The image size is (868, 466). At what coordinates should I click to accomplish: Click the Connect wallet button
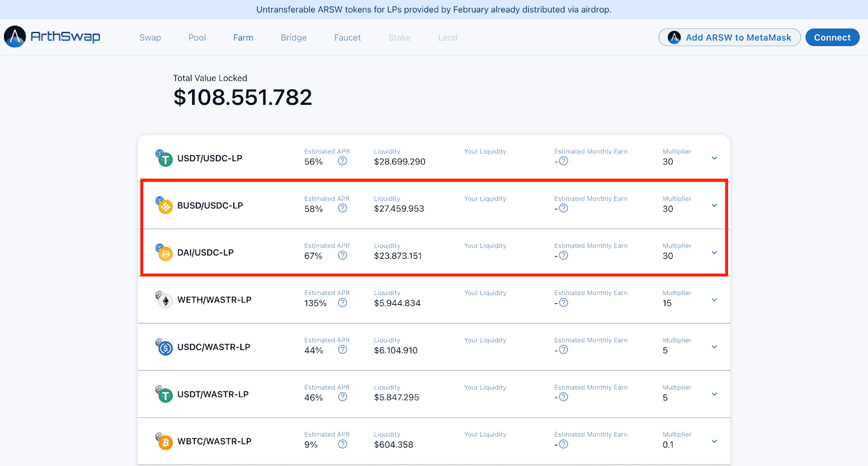pyautogui.click(x=832, y=37)
